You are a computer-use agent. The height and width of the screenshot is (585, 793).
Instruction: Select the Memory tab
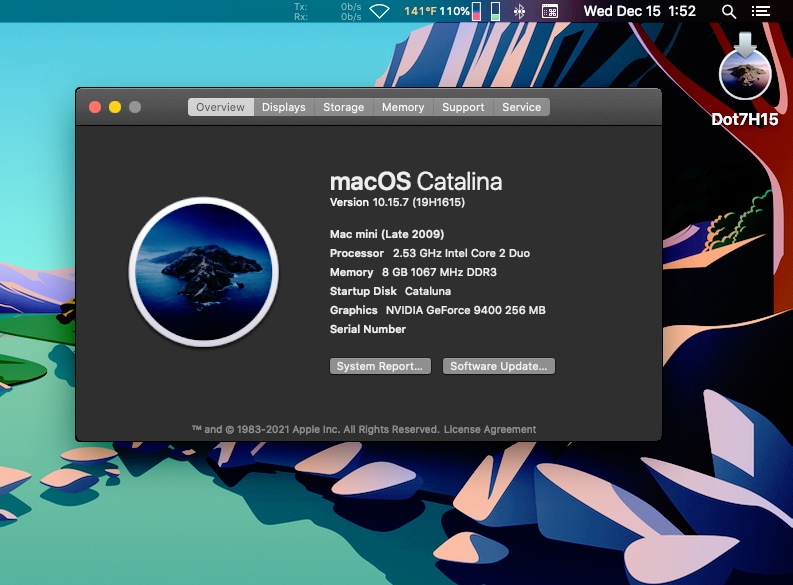pos(403,107)
